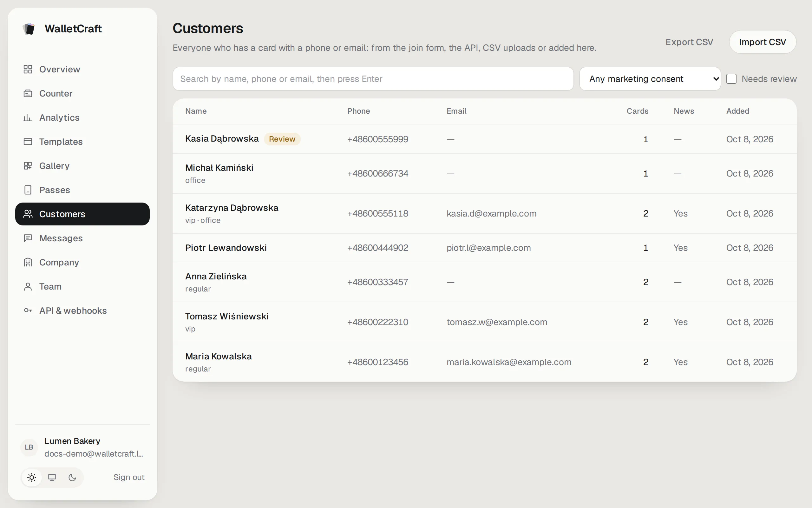Go to API & webhooks
The height and width of the screenshot is (508, 812).
[x=82, y=311]
